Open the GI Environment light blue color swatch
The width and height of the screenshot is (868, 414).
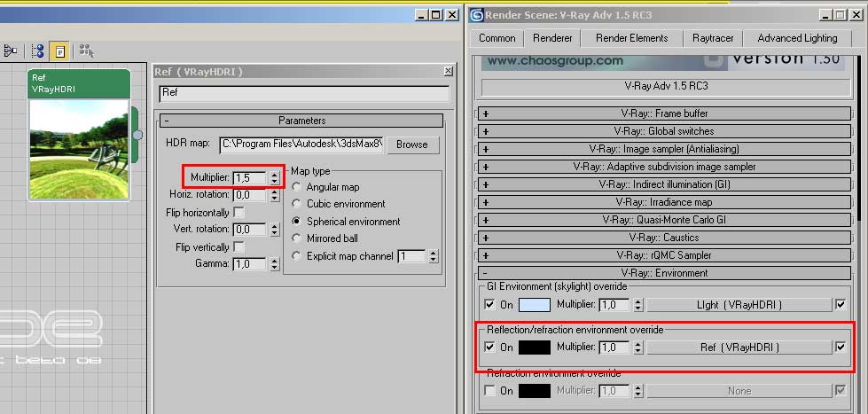coord(534,305)
